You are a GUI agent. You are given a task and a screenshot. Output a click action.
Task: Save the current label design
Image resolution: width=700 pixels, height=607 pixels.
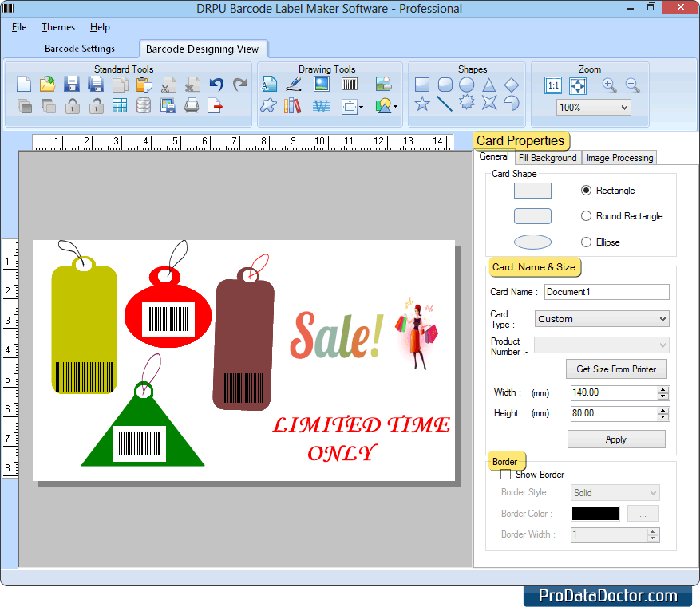click(x=71, y=85)
